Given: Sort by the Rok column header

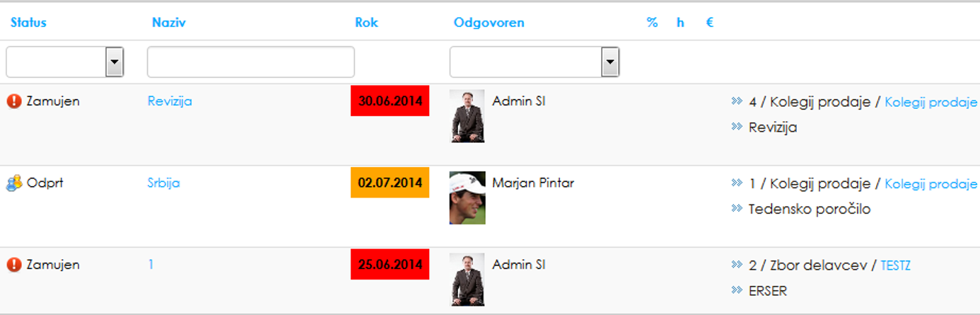Looking at the screenshot, I should click(366, 22).
